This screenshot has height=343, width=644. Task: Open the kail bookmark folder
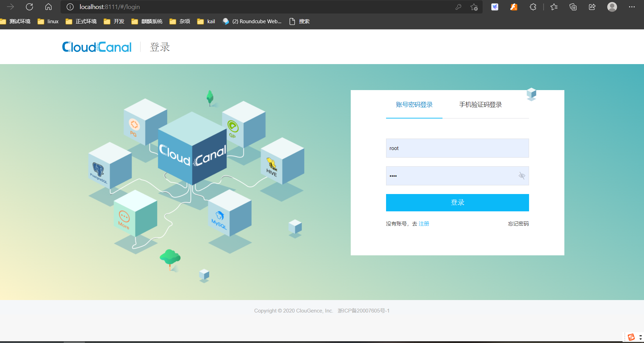pos(206,21)
